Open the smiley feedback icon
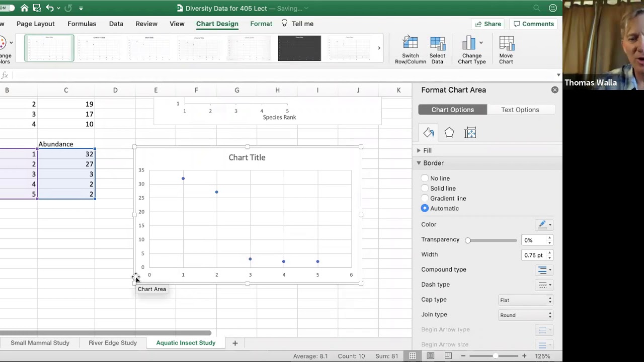The width and height of the screenshot is (644, 362). (x=553, y=8)
